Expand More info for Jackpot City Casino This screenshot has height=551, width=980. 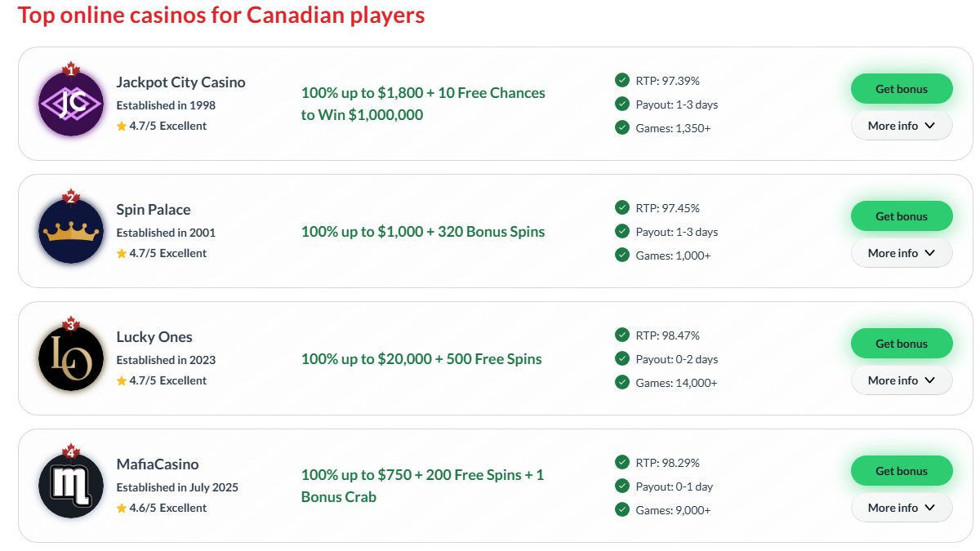tap(902, 126)
